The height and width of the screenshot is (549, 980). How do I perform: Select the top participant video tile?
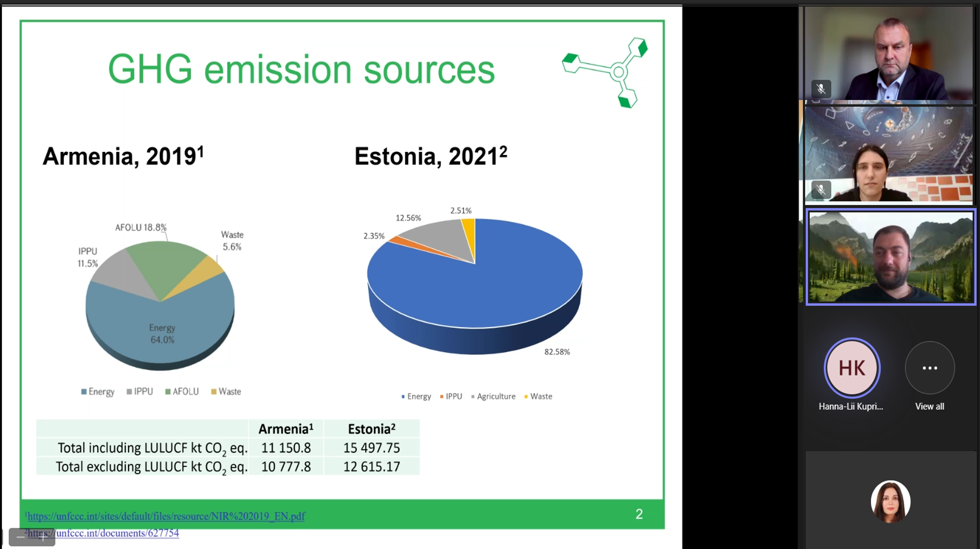point(888,53)
